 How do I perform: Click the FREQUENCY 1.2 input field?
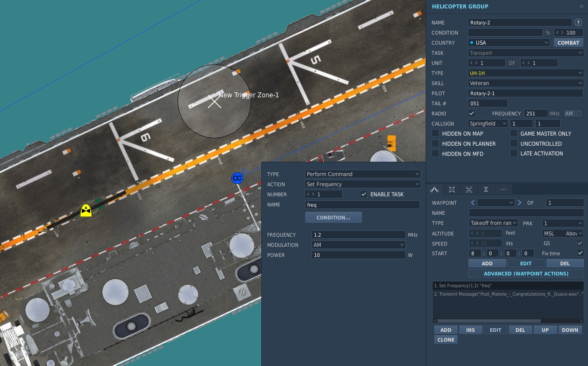tap(358, 235)
